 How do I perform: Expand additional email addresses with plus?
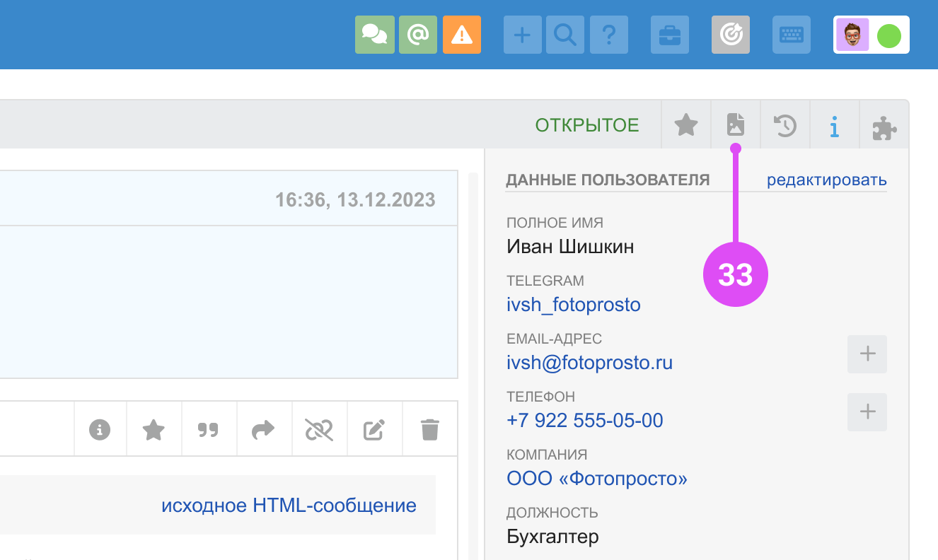pos(867,354)
